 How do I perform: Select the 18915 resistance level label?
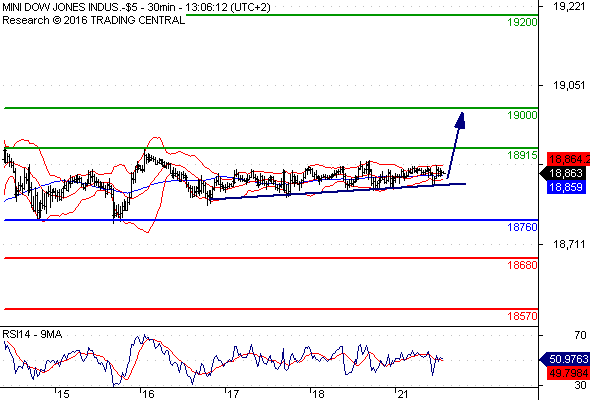pos(522,155)
